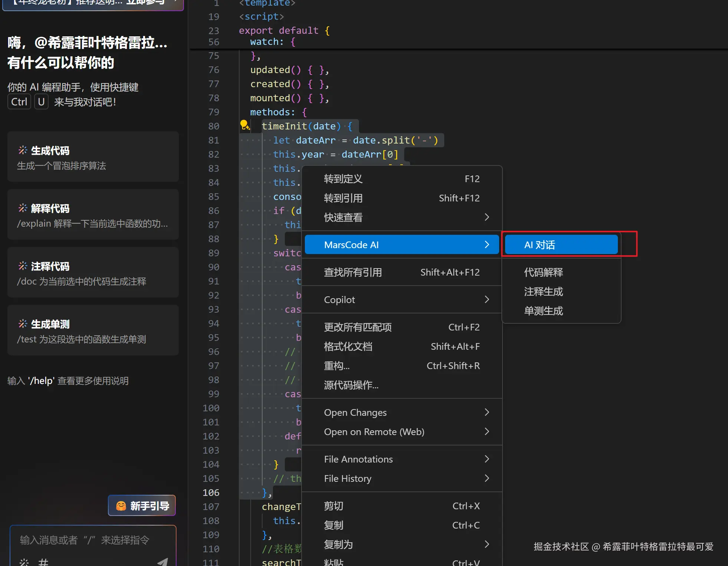Select AI 对话 from the MarsCode AI submenu

pos(560,244)
